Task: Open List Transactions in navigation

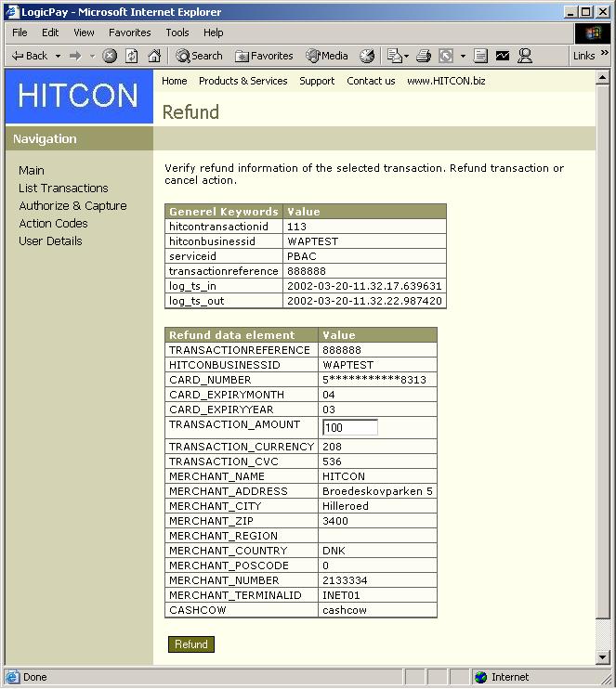Action: (x=63, y=188)
